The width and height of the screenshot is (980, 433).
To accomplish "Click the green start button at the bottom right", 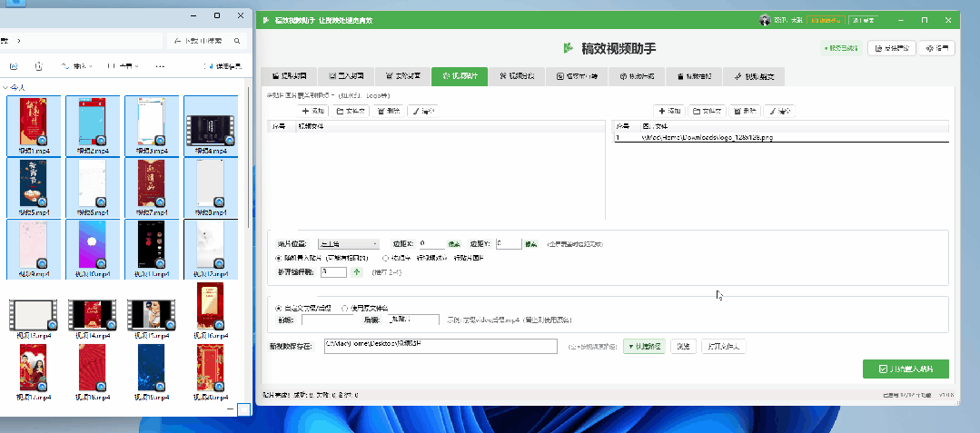I will click(x=906, y=369).
